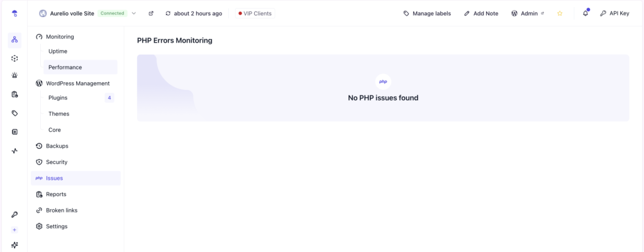Open site in new tab icon
Image resolution: width=644 pixels, height=252 pixels.
tap(151, 13)
